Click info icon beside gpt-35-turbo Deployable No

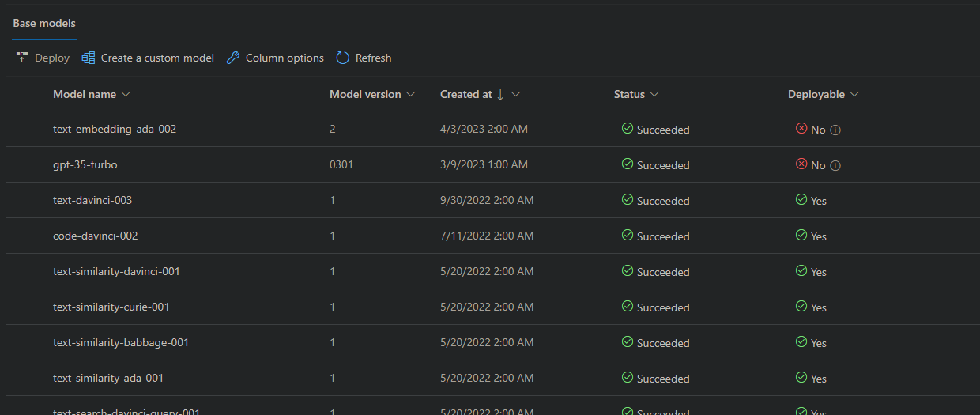click(835, 166)
